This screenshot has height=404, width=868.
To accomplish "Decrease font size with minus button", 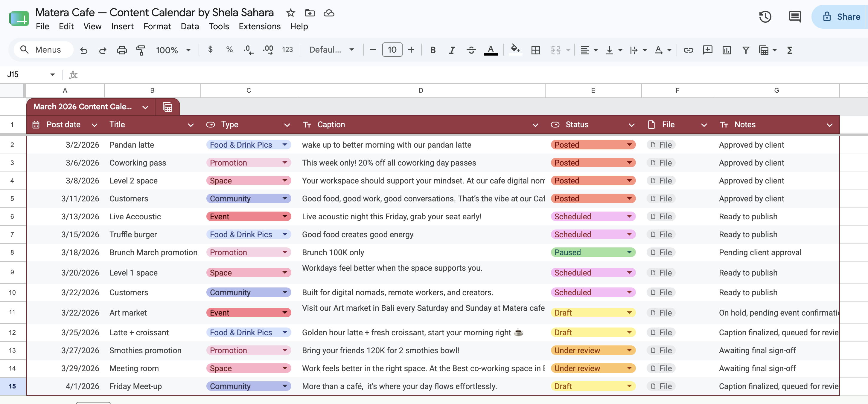I will pyautogui.click(x=373, y=50).
